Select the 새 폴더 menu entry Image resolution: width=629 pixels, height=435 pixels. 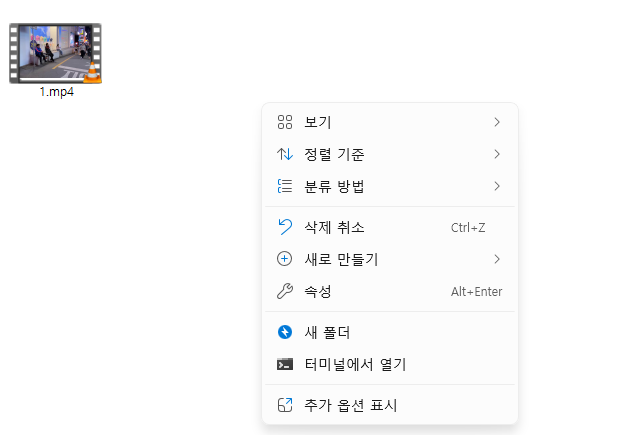point(390,332)
